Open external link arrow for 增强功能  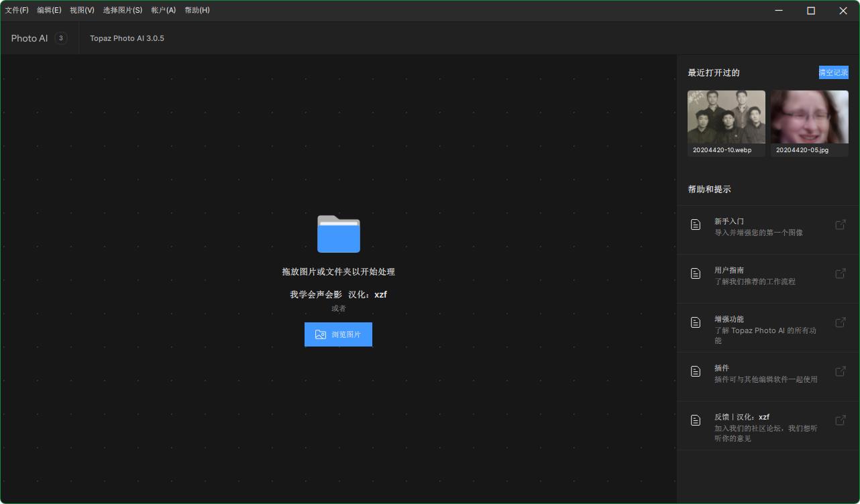pos(840,322)
